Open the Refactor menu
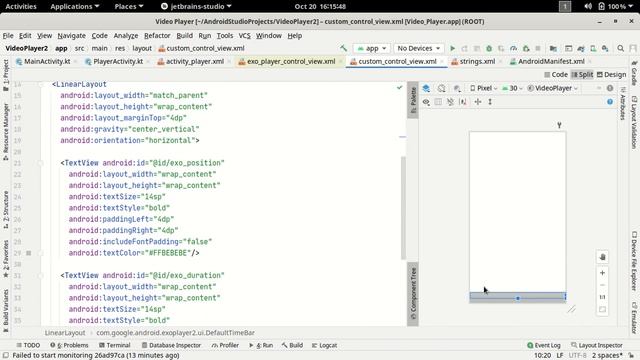This screenshot has height=360, width=640. pos(157,36)
